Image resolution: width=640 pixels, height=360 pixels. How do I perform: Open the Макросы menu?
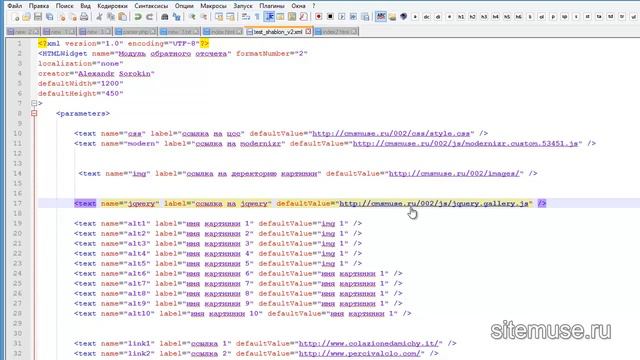point(213,6)
